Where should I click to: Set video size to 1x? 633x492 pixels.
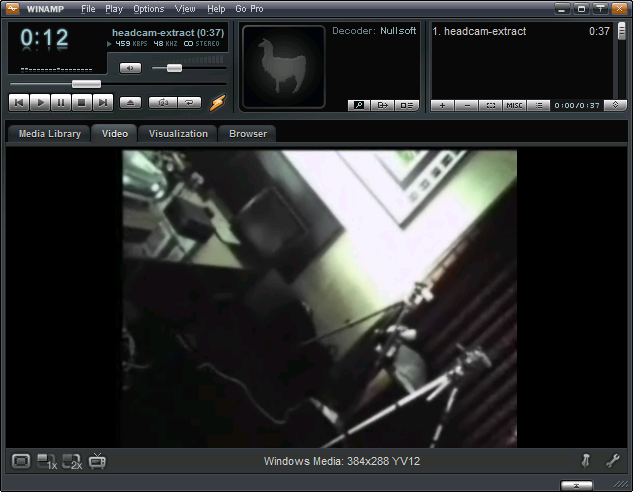coord(47,461)
